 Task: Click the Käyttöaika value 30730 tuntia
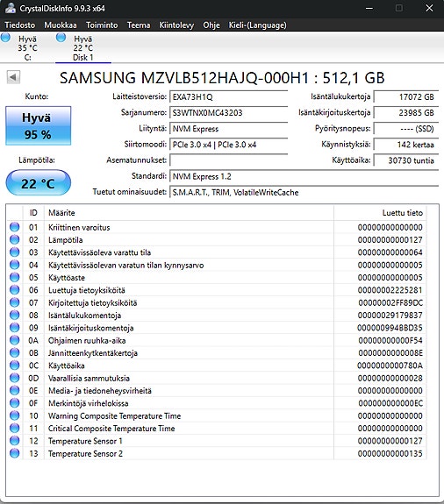click(x=405, y=160)
